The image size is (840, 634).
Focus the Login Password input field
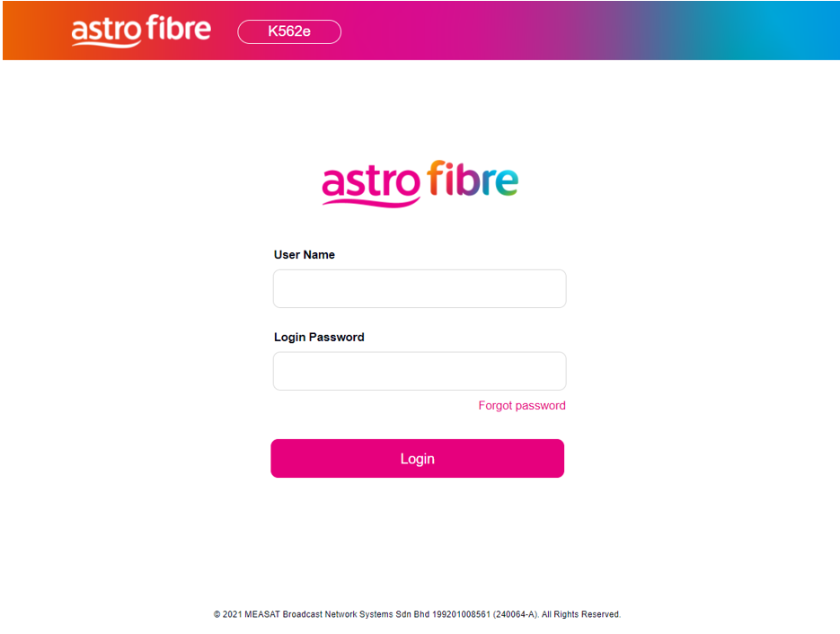click(x=420, y=371)
